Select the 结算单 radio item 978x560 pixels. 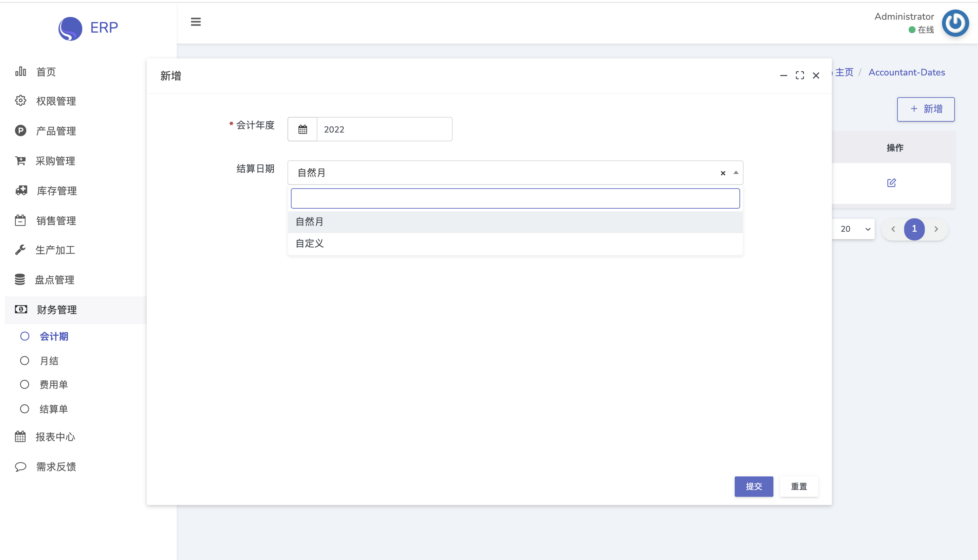(x=24, y=409)
